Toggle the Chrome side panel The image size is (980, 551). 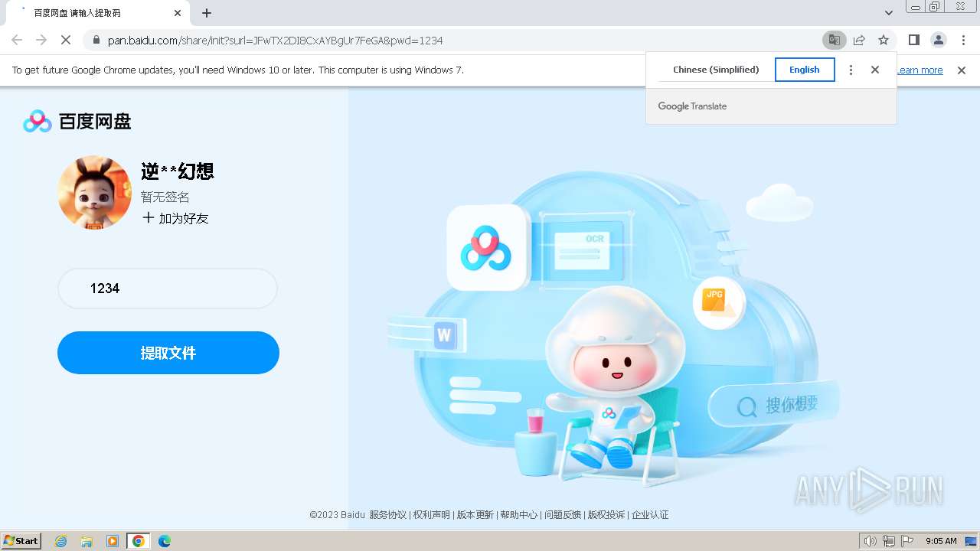tap(913, 40)
